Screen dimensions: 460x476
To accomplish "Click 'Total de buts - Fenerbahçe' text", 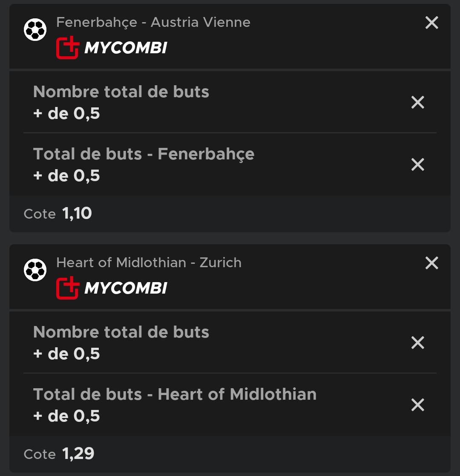I will pyautogui.click(x=144, y=155).
